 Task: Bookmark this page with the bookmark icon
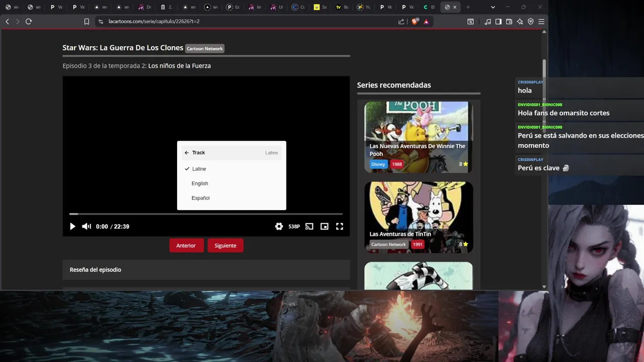tap(87, 22)
